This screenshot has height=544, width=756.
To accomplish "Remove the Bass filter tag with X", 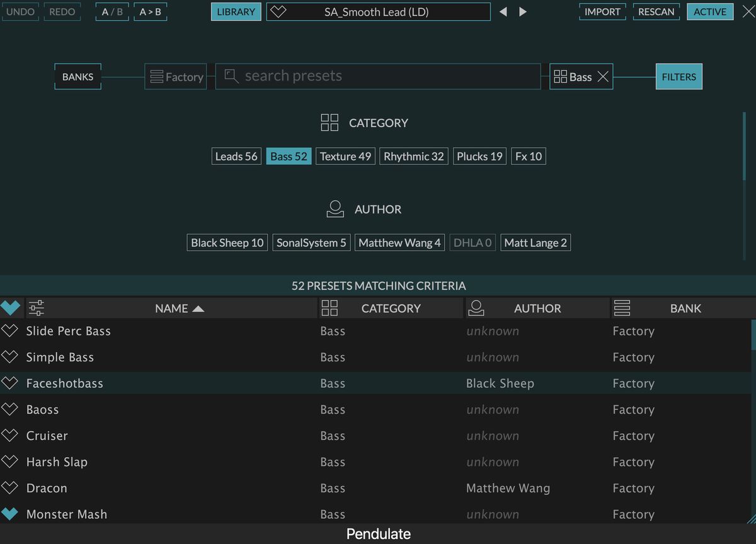I will point(603,77).
